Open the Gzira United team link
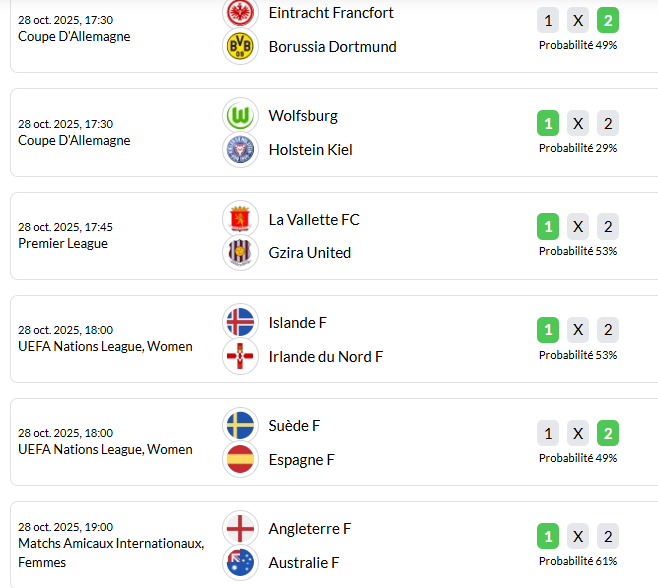This screenshot has width=658, height=588. tap(309, 253)
